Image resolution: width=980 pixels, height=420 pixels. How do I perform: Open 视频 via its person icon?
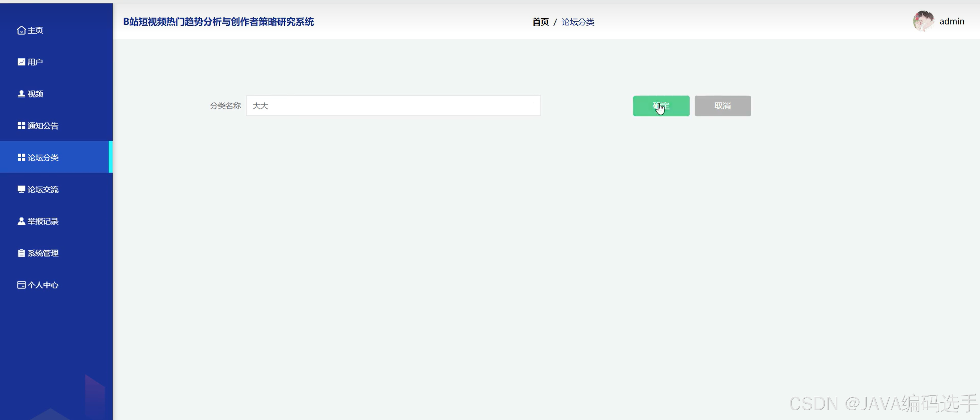click(x=21, y=94)
